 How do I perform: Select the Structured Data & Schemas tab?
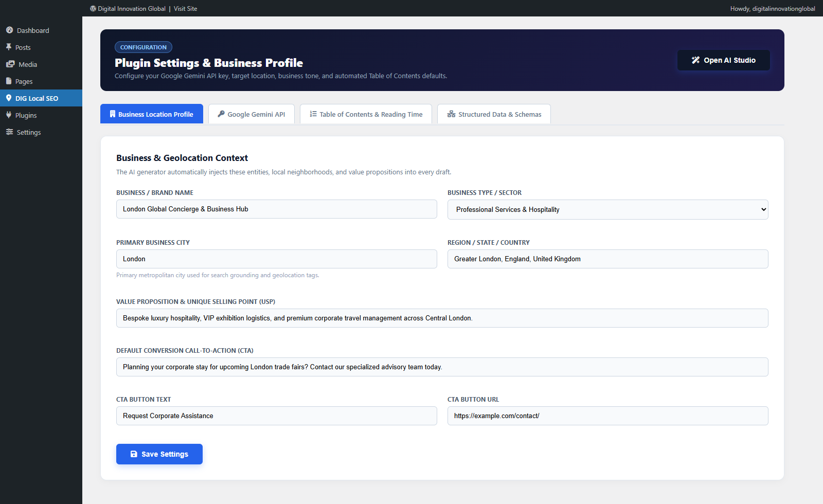[x=494, y=114]
